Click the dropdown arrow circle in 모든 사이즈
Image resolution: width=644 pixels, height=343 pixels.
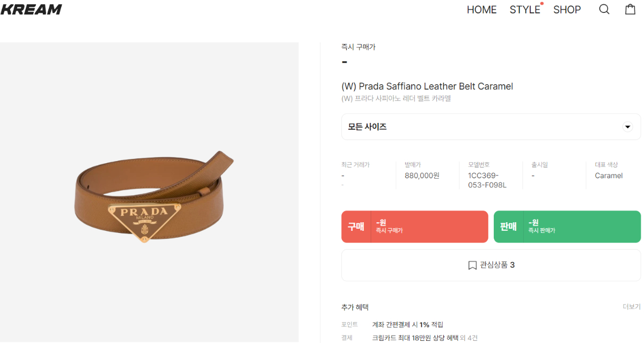(627, 127)
